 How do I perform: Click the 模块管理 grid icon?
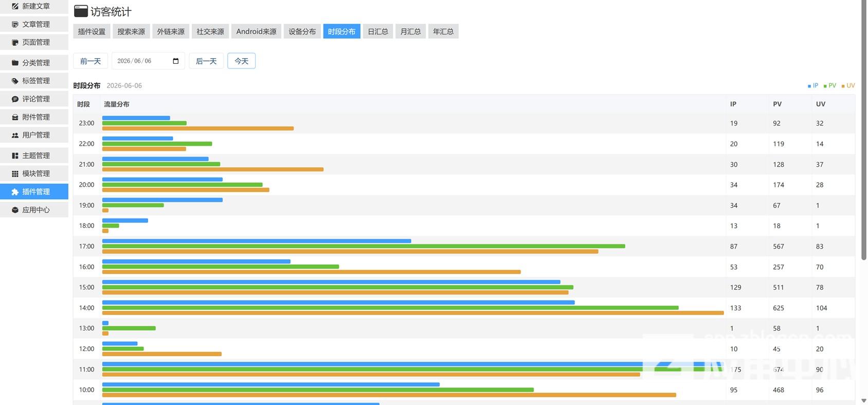[x=15, y=173]
